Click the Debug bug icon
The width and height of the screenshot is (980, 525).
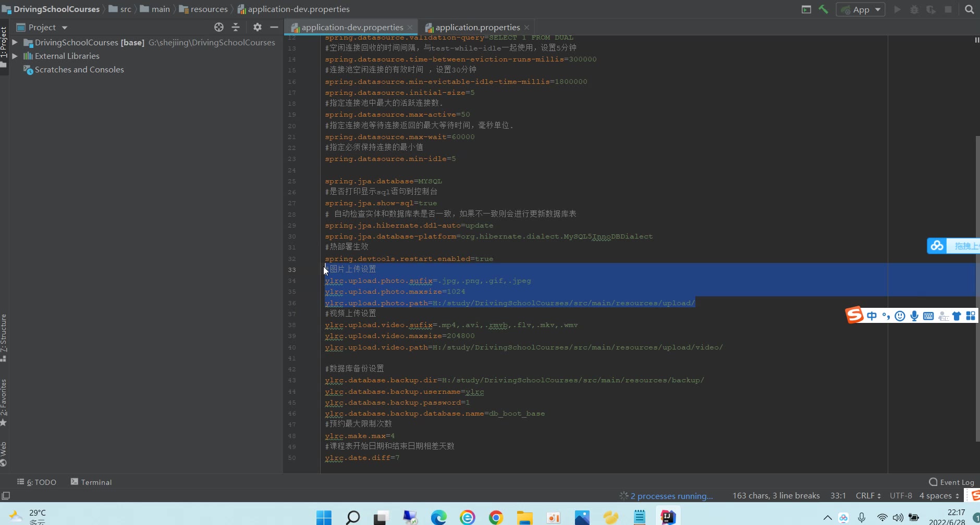coord(914,9)
